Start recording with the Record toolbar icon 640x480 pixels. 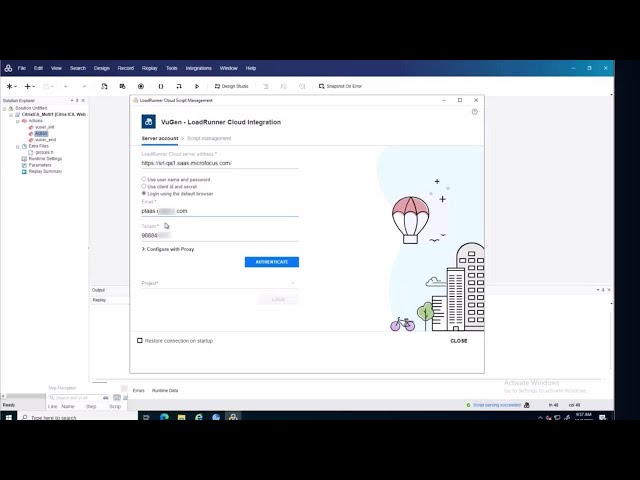click(141, 86)
